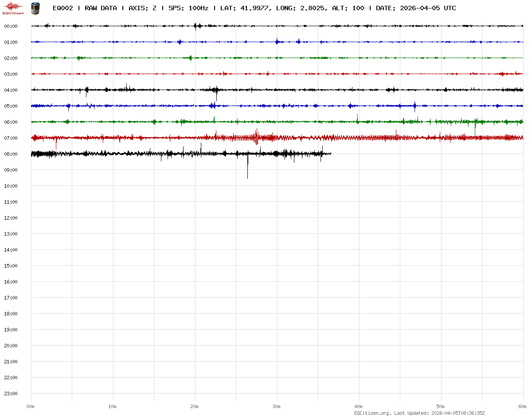Click the LAT: 41.9977 coordinate in header
The width and height of the screenshot is (532, 417).
point(244,8)
